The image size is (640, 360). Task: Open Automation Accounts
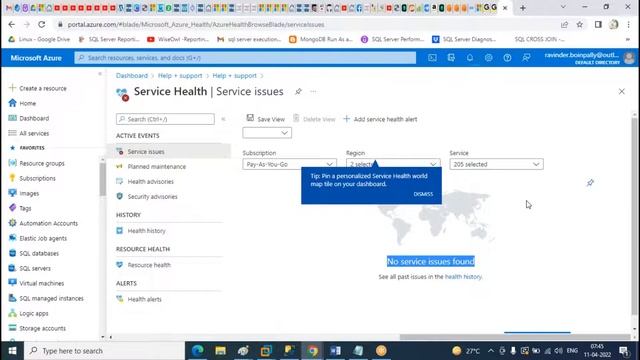[43, 223]
